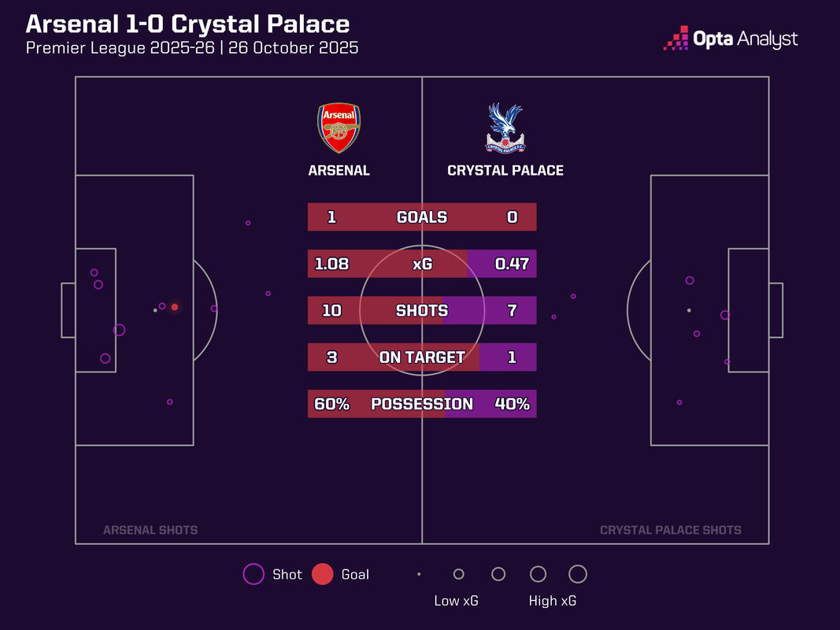This screenshot has width=840, height=630.
Task: Click the Arsenal club crest
Action: pyautogui.click(x=339, y=128)
